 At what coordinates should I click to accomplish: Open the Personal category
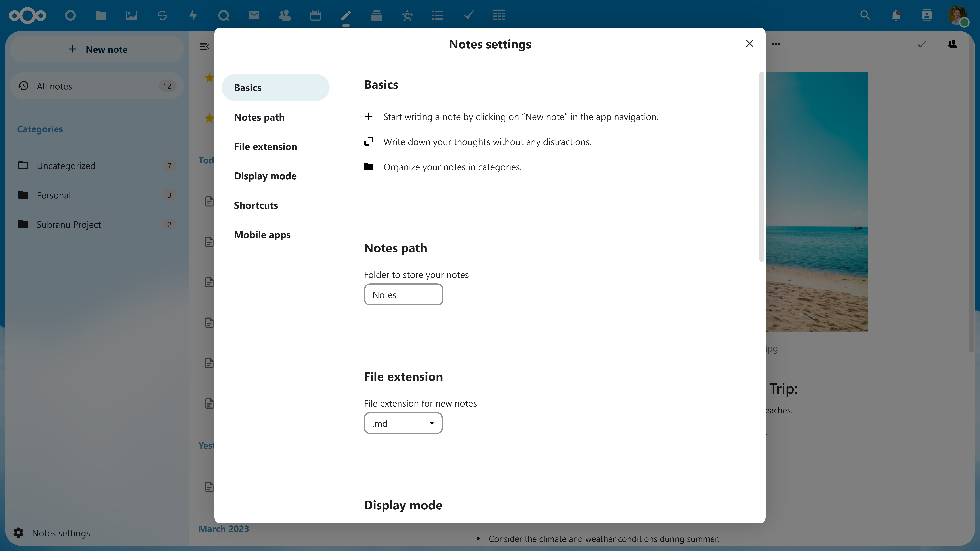click(x=97, y=195)
